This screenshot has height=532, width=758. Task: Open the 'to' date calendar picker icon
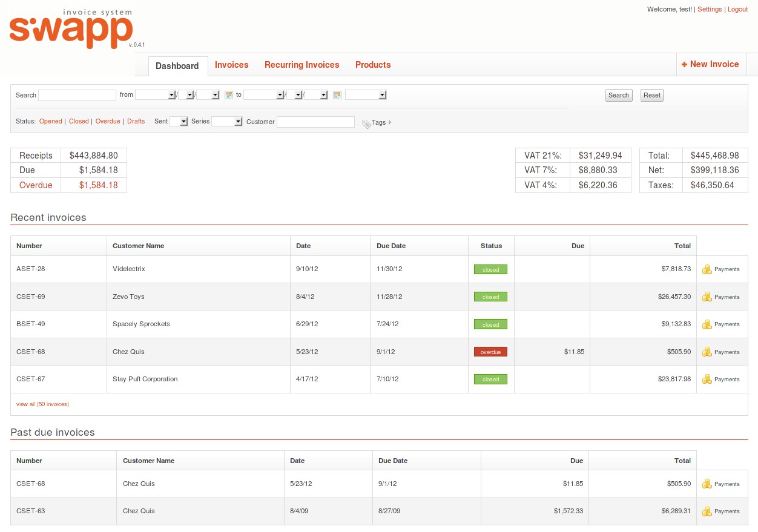[337, 95]
